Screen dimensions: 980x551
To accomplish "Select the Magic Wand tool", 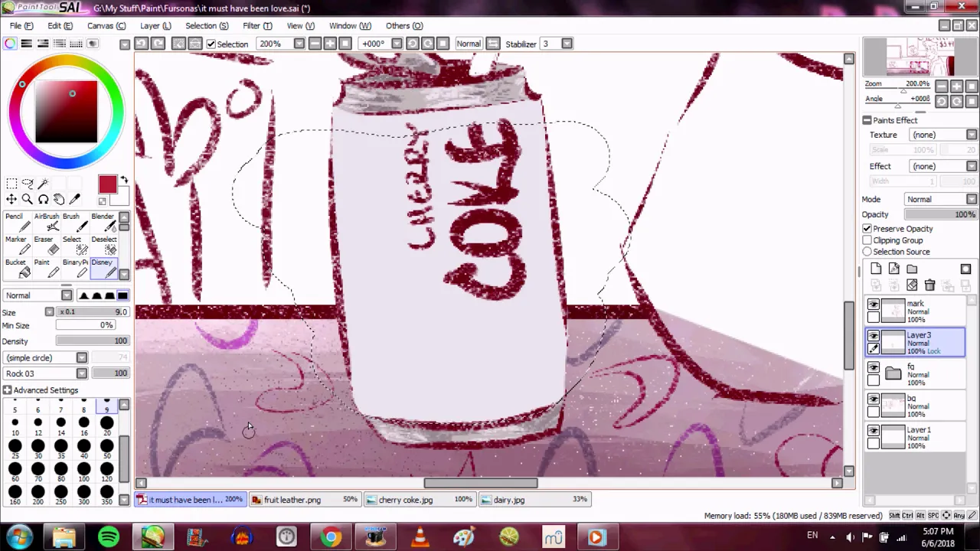I will [x=44, y=184].
